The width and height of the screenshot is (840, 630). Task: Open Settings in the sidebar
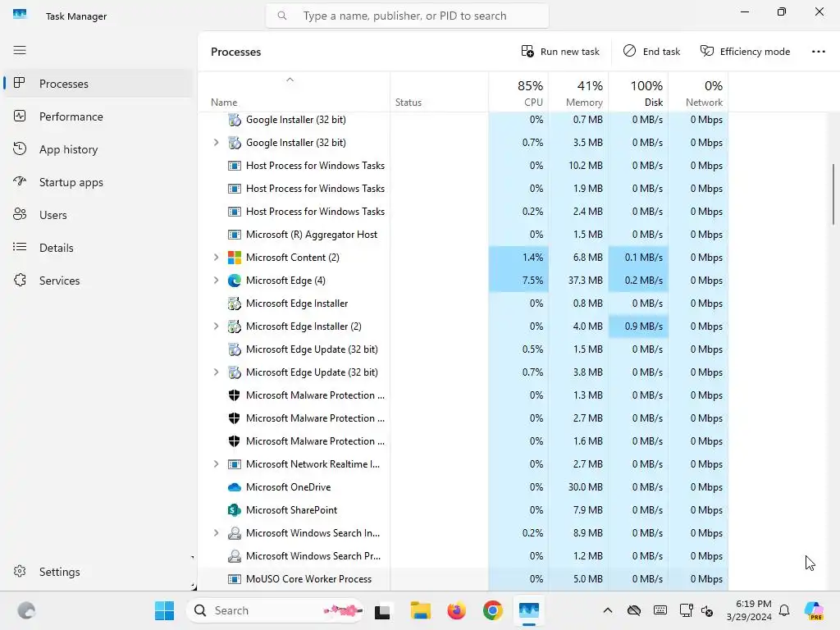pos(98,572)
